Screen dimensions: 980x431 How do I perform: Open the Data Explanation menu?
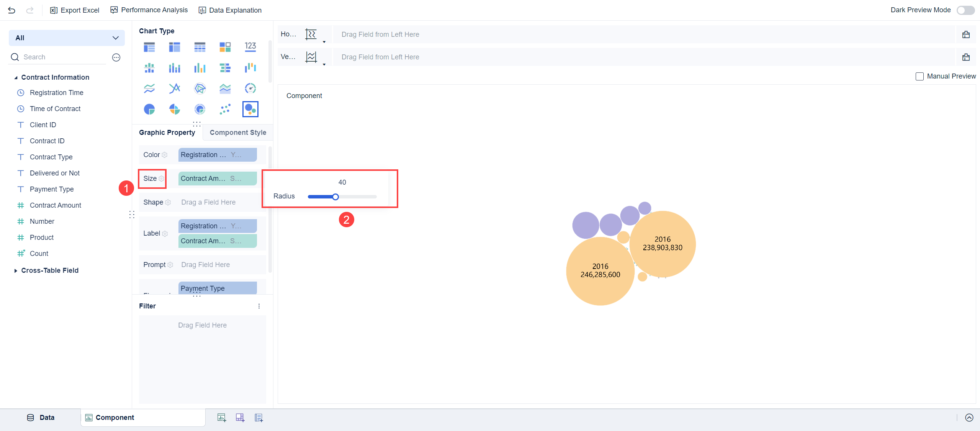[230, 10]
